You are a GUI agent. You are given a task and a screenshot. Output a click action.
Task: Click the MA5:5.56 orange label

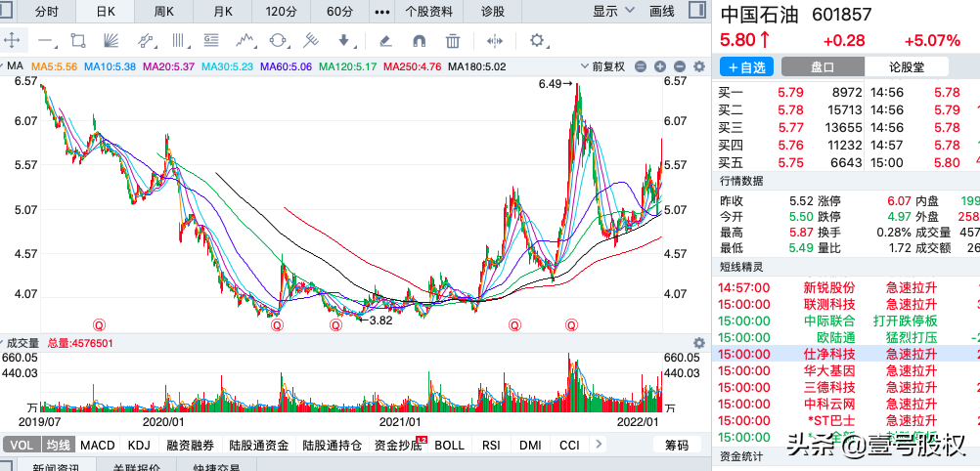click(55, 66)
